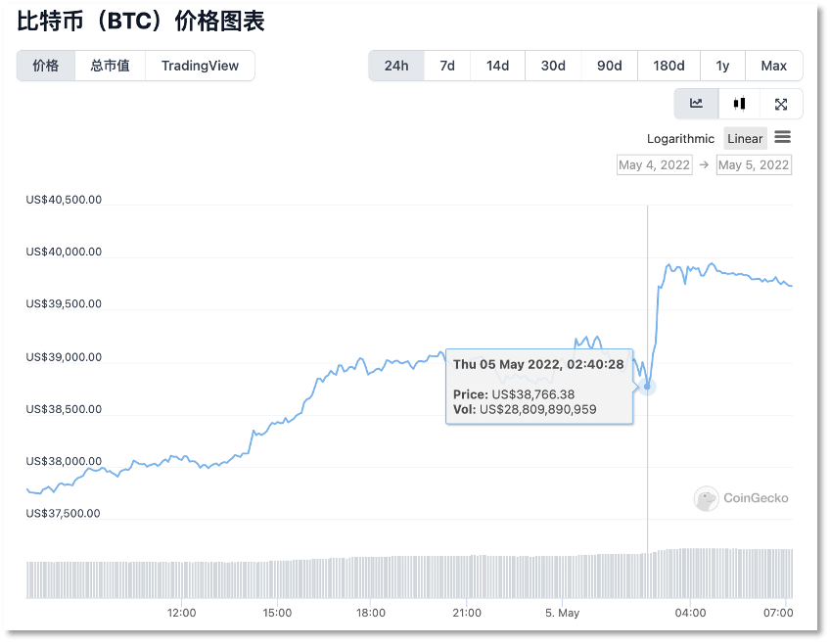
Task: Switch to the 总市值 tab
Action: pyautogui.click(x=110, y=66)
